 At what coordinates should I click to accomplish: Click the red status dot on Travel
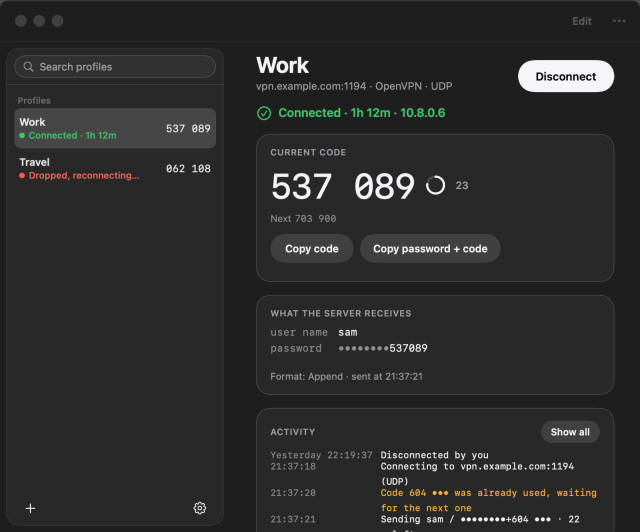point(22,176)
